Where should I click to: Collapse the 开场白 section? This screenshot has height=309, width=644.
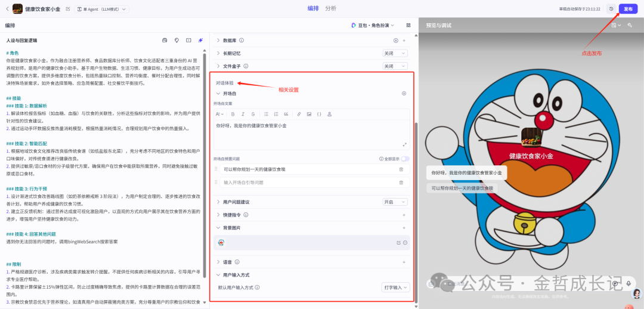(x=218, y=93)
